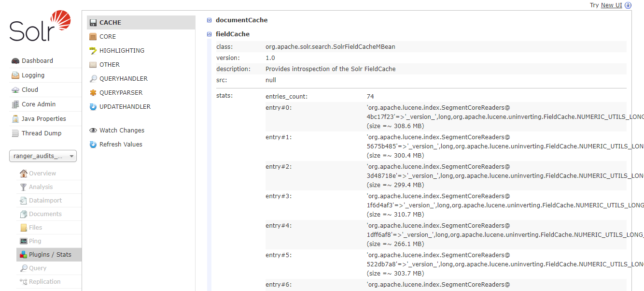Expand the documentCache section

209,20
